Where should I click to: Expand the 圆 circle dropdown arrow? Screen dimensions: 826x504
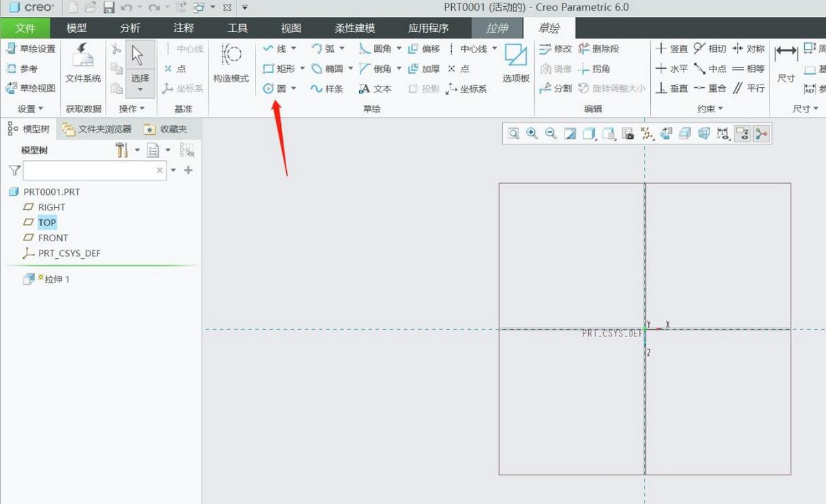pos(294,89)
